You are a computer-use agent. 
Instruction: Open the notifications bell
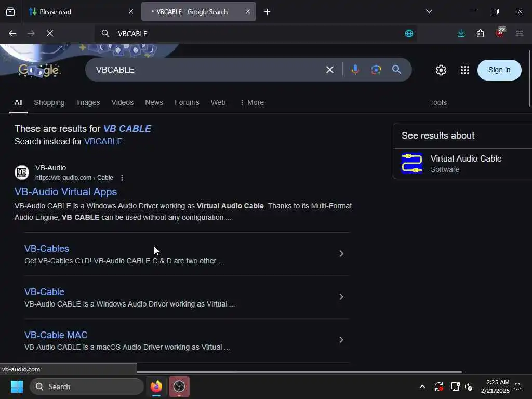click(517, 387)
